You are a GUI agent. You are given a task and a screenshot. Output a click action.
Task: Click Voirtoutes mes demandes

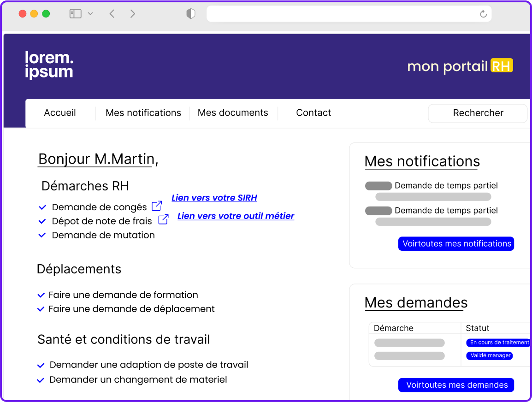[456, 384]
